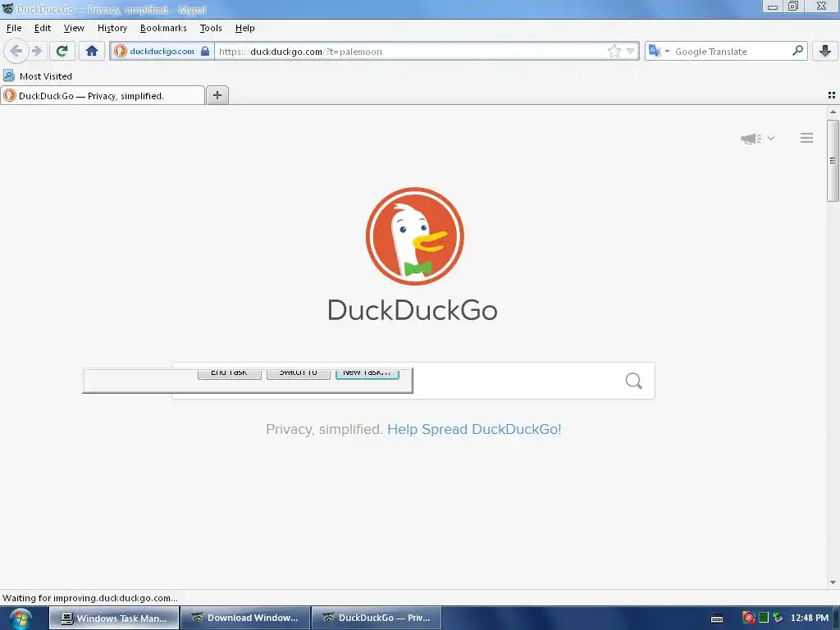Click the End Task button
840x630 pixels.
click(x=230, y=373)
